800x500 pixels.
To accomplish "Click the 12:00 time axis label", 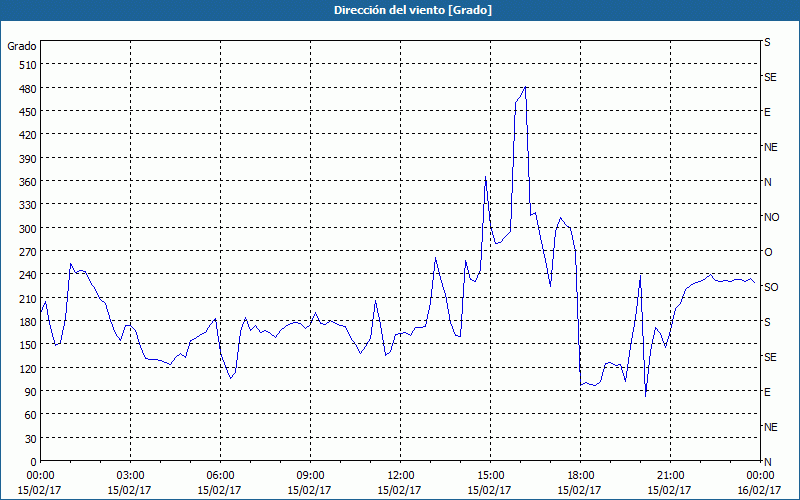I will 400,476.
